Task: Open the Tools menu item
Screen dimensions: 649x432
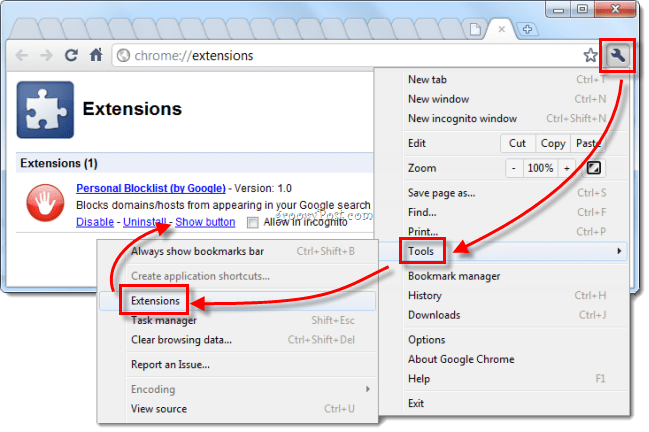Action: pyautogui.click(x=503, y=251)
